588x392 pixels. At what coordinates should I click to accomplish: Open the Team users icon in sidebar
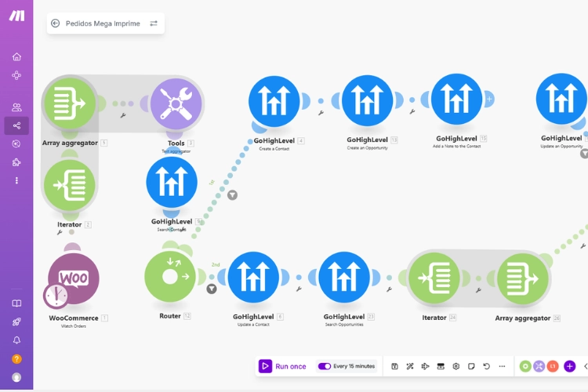pos(16,107)
